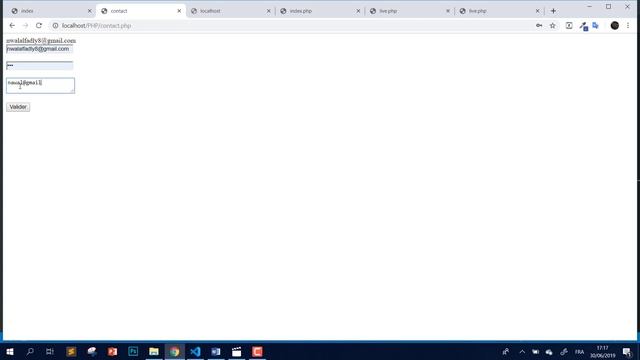This screenshot has width=640, height=360.
Task: Close the localhost tab
Action: [269, 11]
